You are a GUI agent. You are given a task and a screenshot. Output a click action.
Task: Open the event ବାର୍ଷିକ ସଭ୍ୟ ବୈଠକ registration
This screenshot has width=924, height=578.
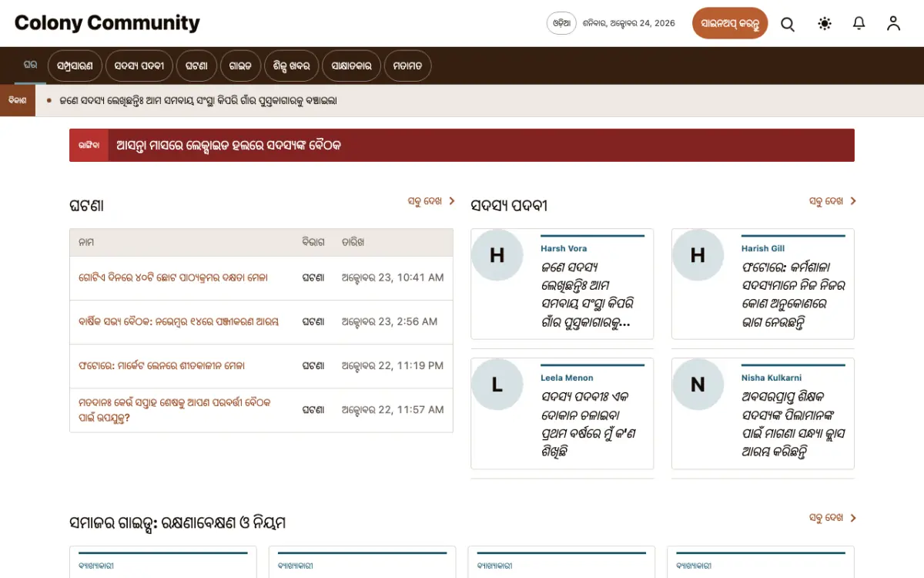point(179,321)
